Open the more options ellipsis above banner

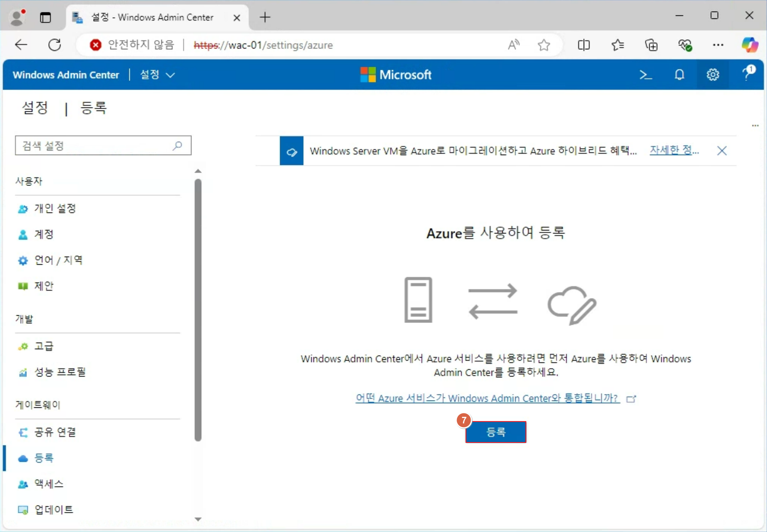755,126
